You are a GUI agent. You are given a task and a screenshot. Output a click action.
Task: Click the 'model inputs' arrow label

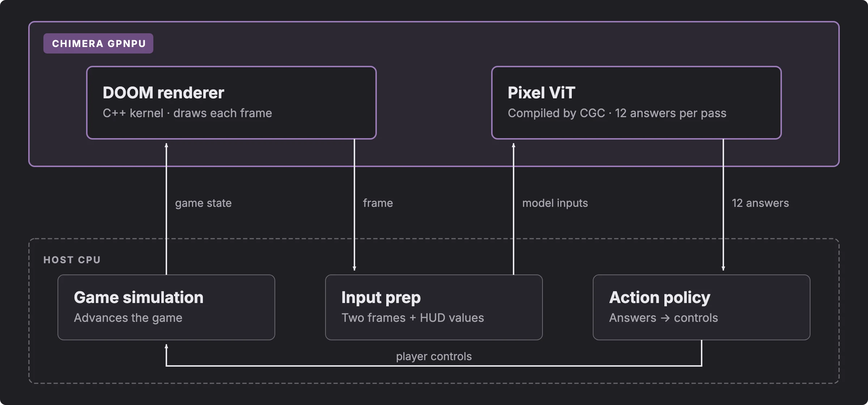click(x=555, y=203)
